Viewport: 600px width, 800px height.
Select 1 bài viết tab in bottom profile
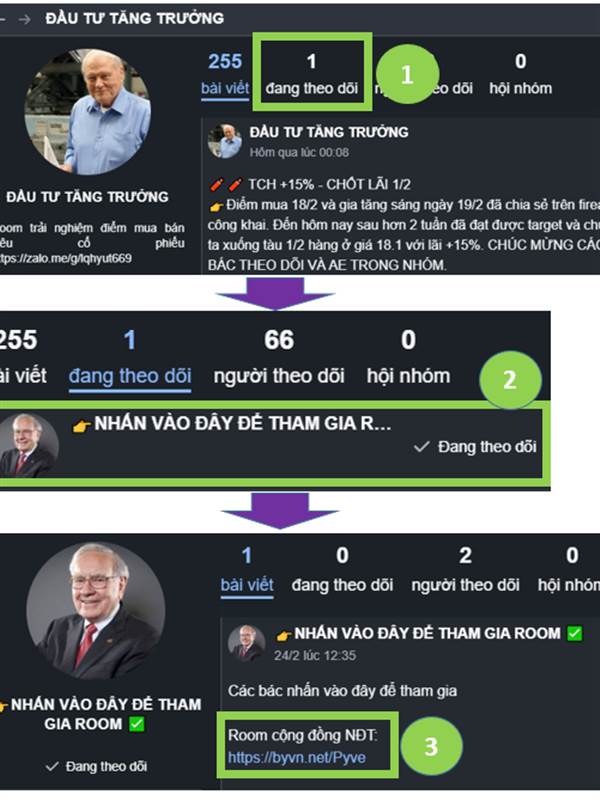tap(247, 571)
